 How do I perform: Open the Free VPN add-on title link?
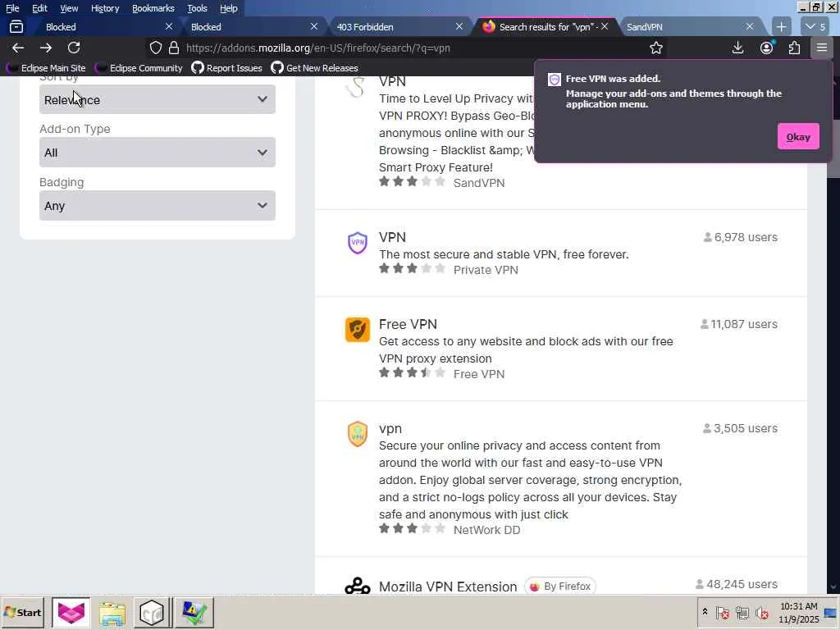pos(408,324)
